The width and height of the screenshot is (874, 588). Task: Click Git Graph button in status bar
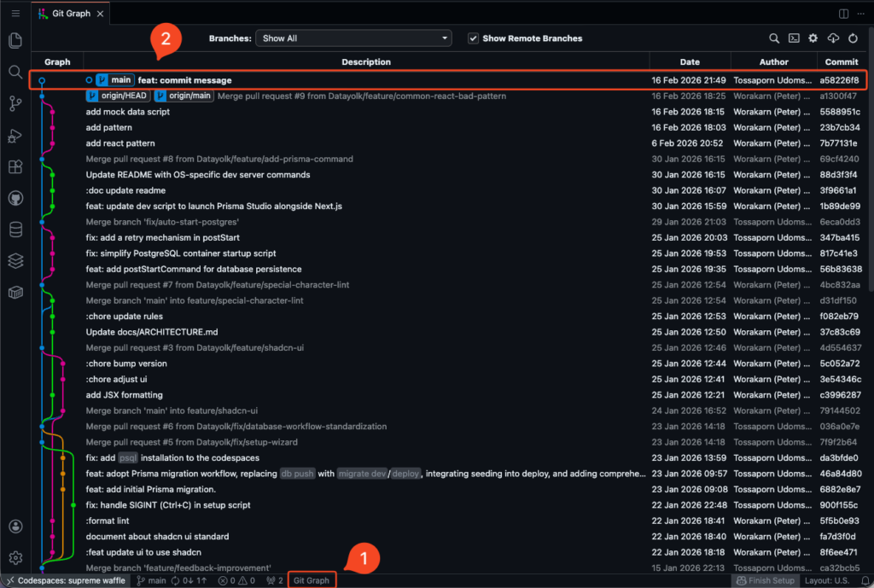click(312, 580)
